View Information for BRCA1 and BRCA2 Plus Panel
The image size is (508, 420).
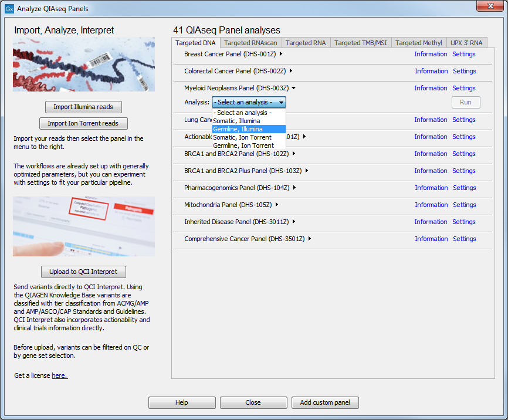click(x=431, y=171)
